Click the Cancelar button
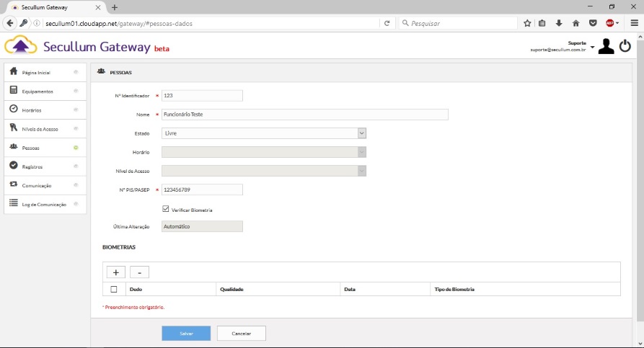 [x=241, y=333]
